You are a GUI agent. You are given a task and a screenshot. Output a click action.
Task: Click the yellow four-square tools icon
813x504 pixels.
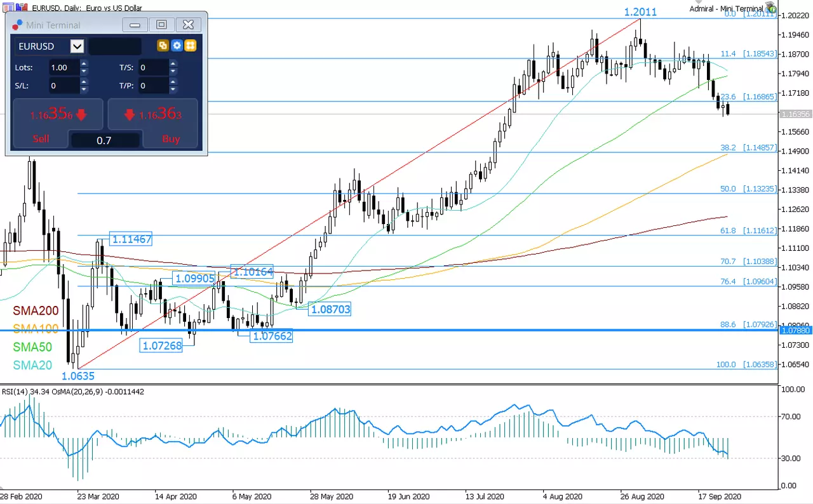click(190, 46)
